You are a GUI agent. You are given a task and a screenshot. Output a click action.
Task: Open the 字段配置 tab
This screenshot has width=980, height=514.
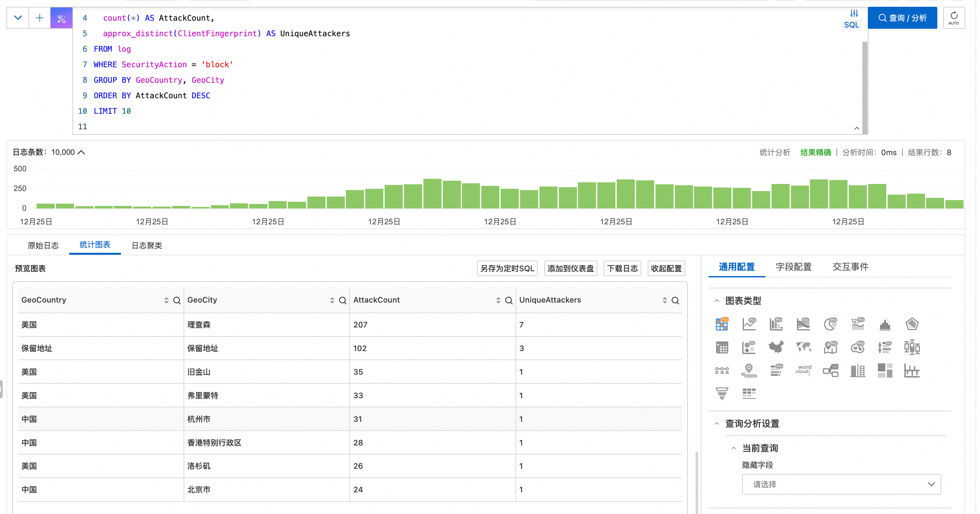click(794, 267)
